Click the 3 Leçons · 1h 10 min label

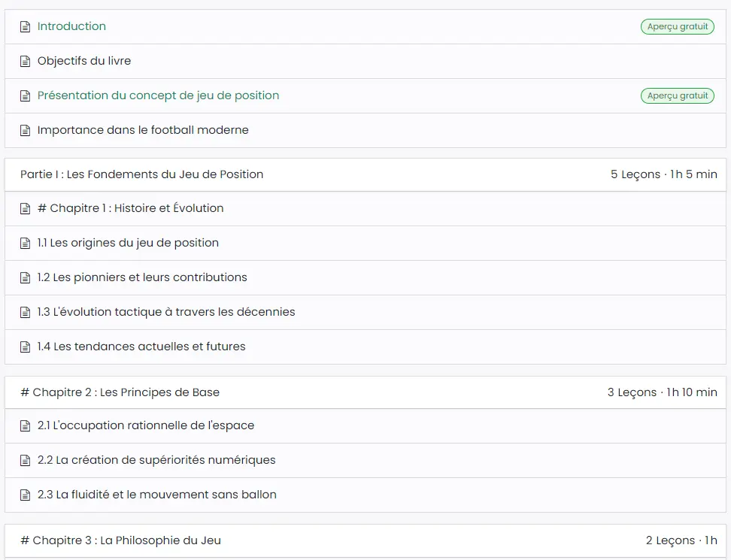662,392
